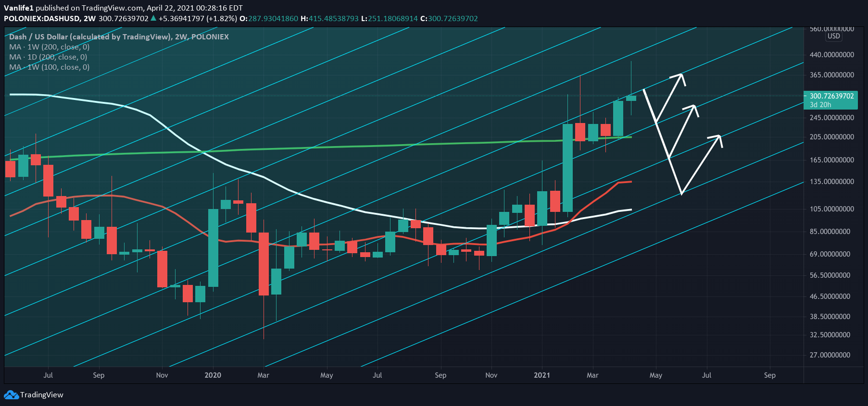Click the Dash / US Dollar chart title
The height and width of the screenshot is (406, 868).
pyautogui.click(x=119, y=37)
